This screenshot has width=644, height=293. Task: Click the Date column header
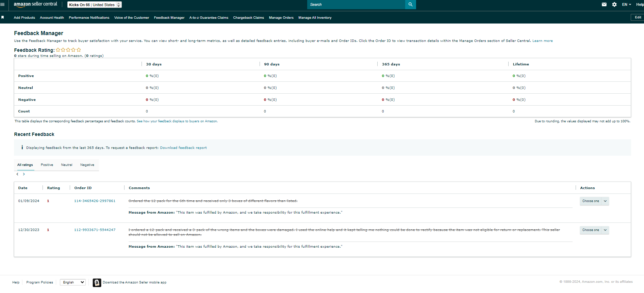(x=23, y=188)
